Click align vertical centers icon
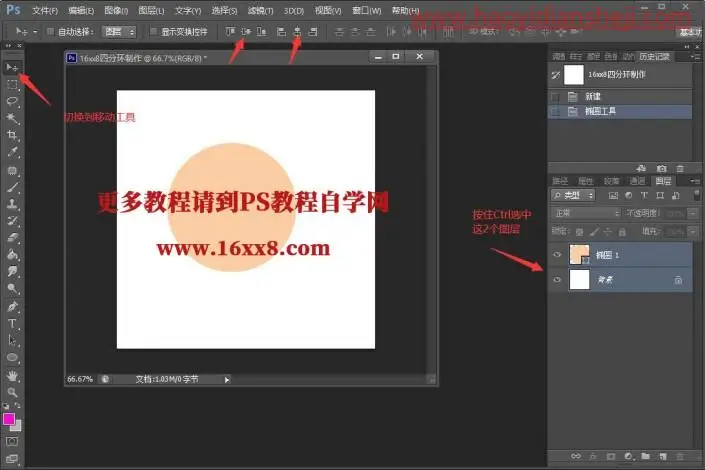Image resolution: width=705 pixels, height=470 pixels. click(x=246, y=31)
